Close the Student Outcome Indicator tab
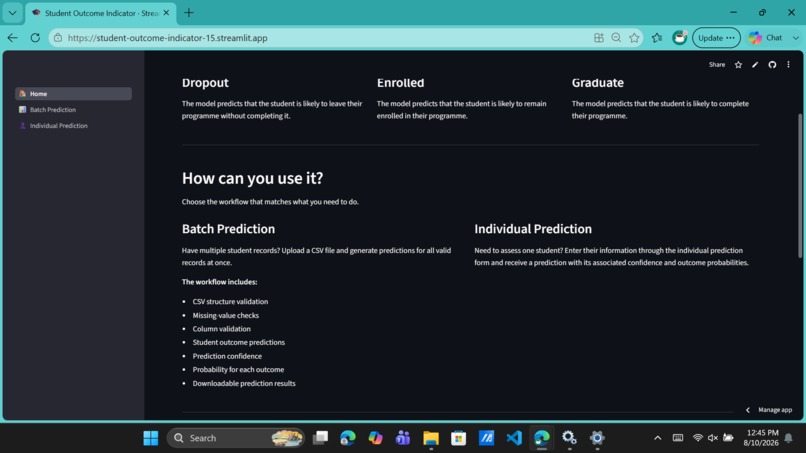 (x=166, y=13)
